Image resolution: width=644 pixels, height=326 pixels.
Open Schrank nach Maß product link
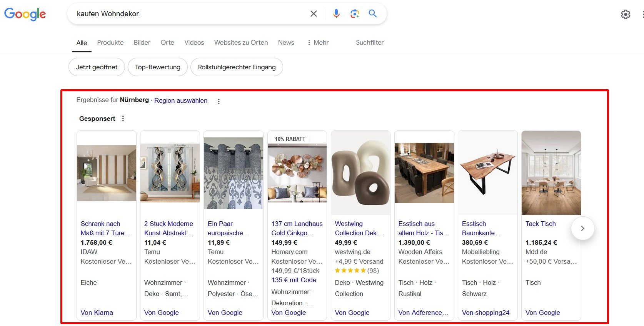(x=106, y=228)
